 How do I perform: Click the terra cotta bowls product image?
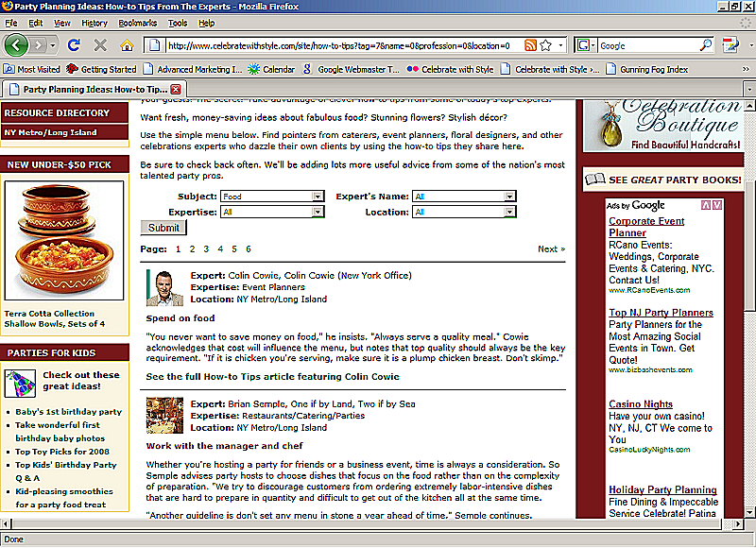tap(64, 241)
